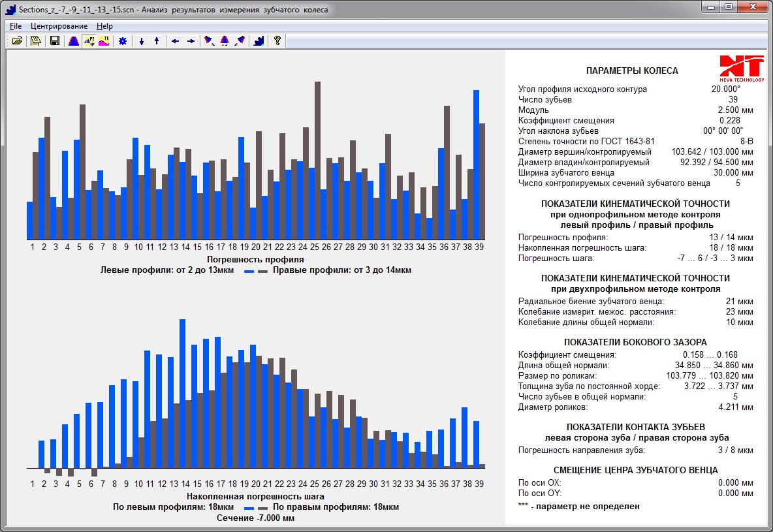This screenshot has height=532, width=773.
Task: Click the Neva Technology logo
Action: [x=742, y=69]
